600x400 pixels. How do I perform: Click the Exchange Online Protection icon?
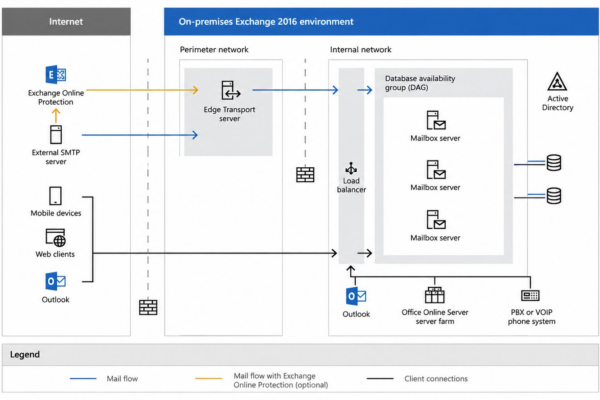[x=56, y=75]
